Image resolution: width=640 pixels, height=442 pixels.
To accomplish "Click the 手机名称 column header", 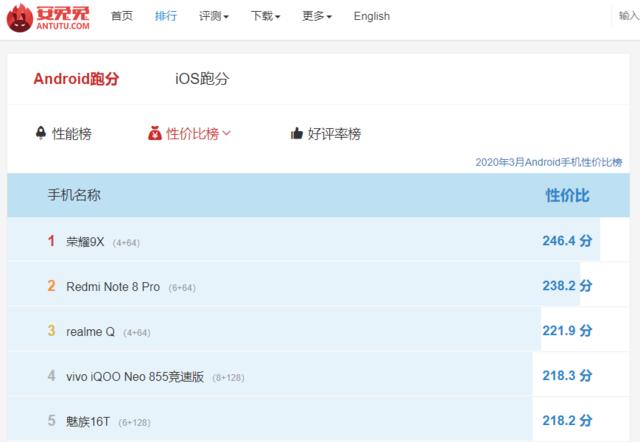I will [74, 195].
